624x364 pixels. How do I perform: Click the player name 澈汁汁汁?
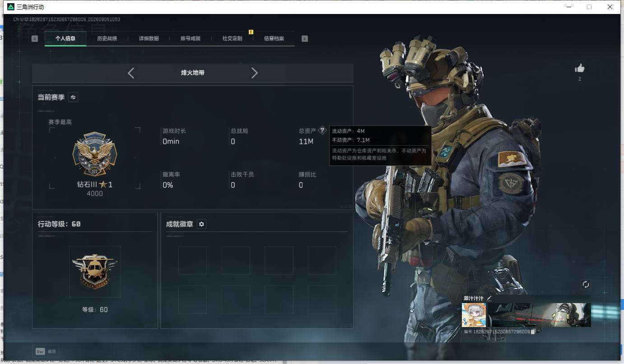pos(474,298)
